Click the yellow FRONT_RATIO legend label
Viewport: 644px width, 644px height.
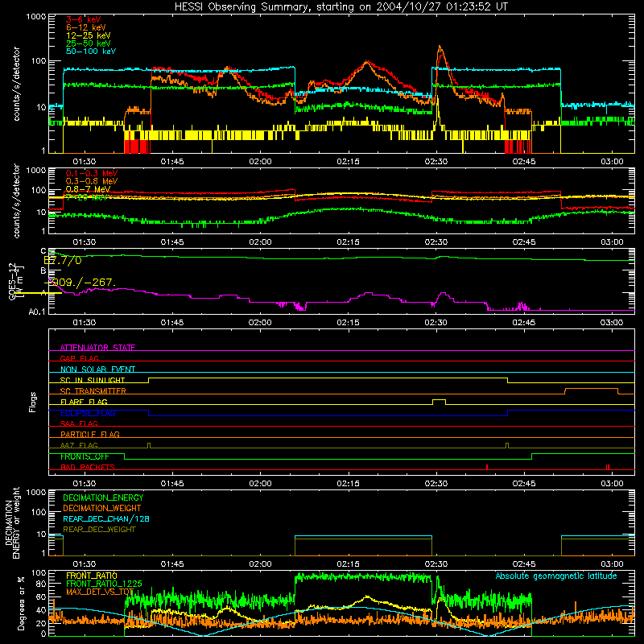click(x=92, y=576)
